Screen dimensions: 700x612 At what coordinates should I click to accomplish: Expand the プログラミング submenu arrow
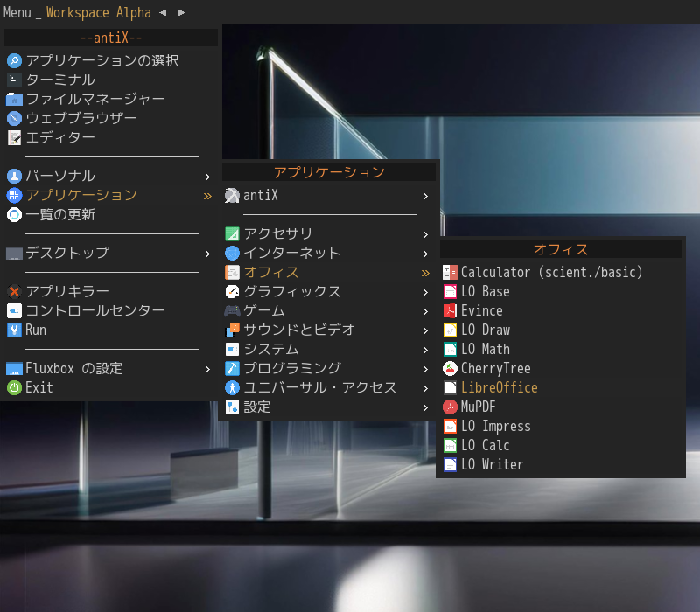click(425, 369)
